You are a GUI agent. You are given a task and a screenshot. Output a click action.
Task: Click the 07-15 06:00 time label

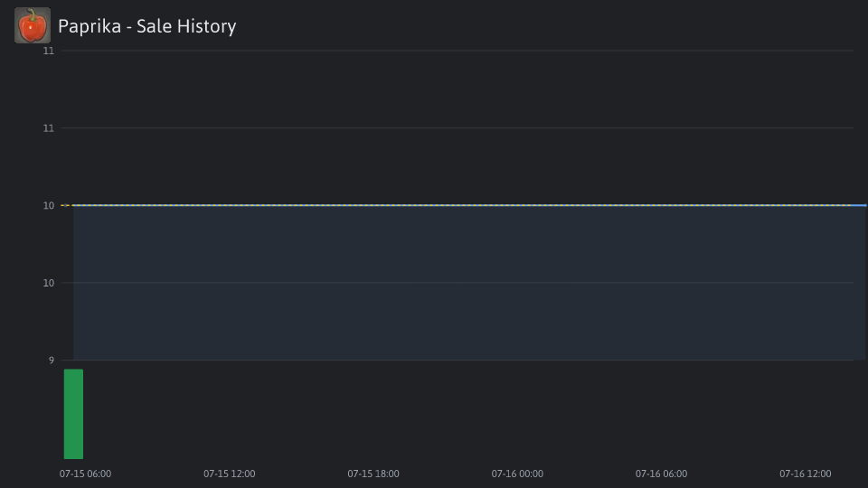[x=85, y=474]
